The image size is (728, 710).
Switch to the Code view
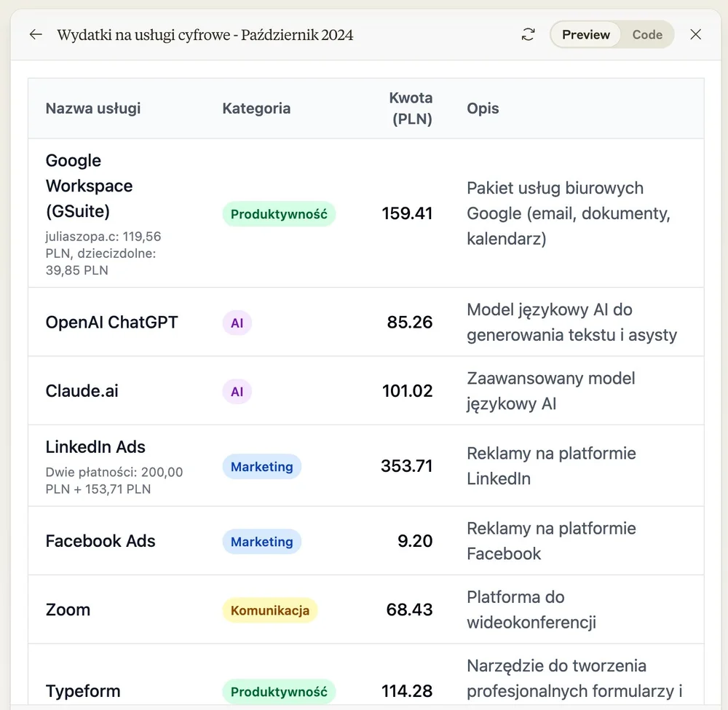click(x=647, y=35)
